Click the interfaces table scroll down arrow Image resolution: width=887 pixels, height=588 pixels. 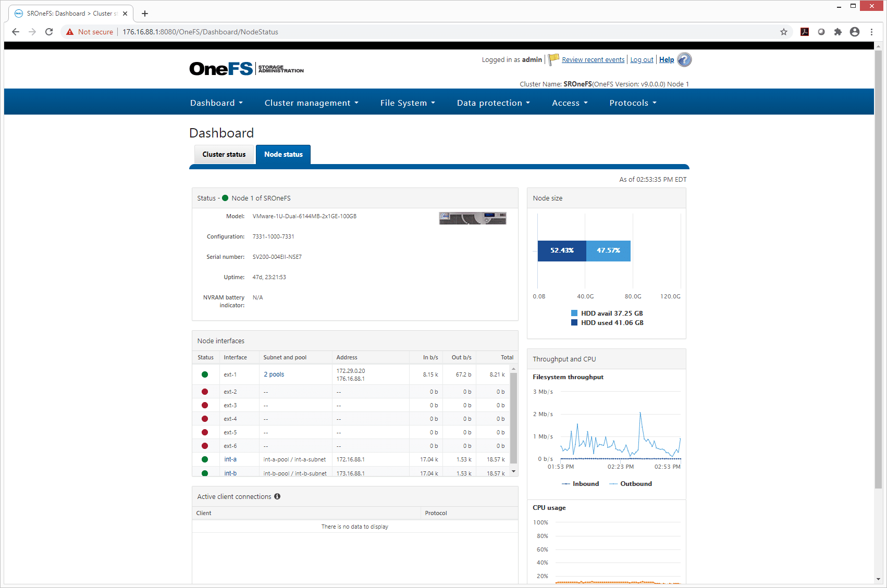click(513, 472)
